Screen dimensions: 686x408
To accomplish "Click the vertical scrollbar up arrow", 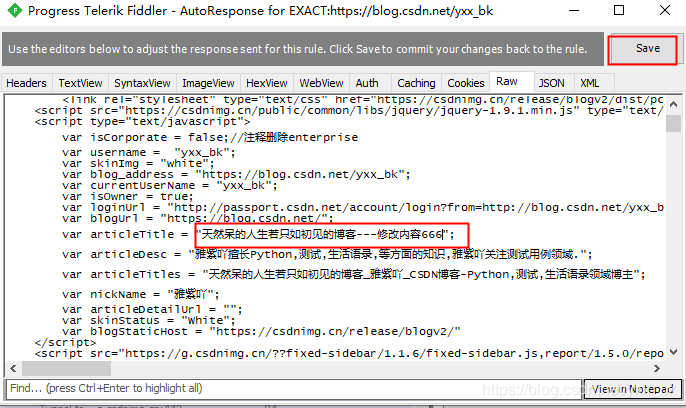I will point(673,105).
